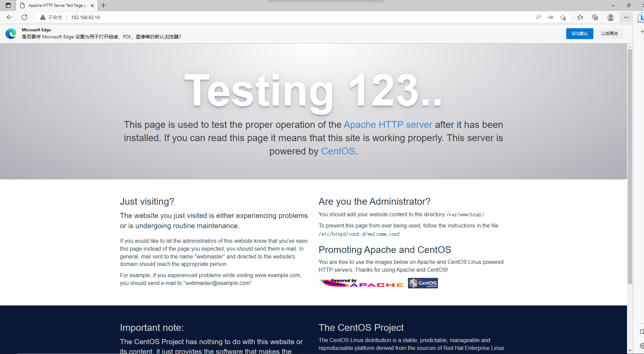This screenshot has height=354, width=644.
Task: Click the translate page icon
Action: [x=551, y=17]
